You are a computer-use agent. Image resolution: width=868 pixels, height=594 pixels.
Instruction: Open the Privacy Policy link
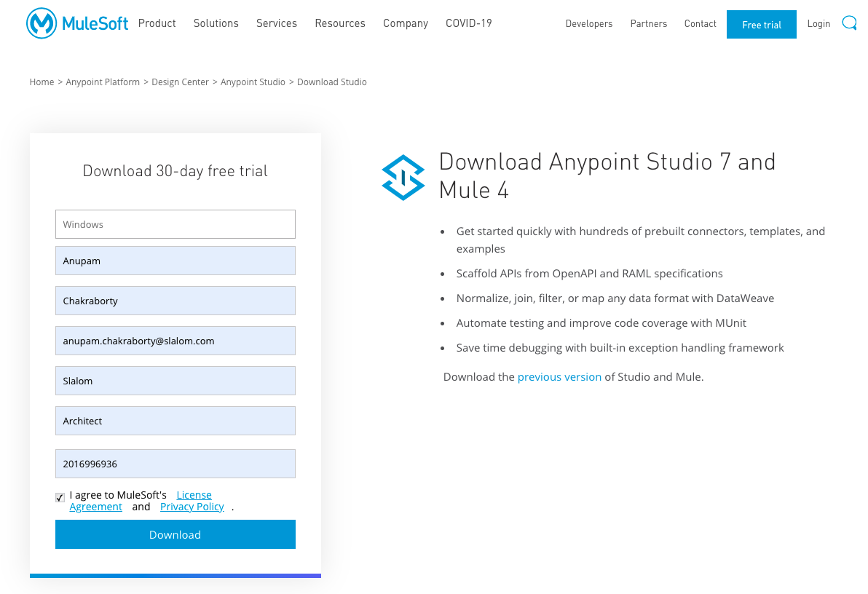(192, 506)
